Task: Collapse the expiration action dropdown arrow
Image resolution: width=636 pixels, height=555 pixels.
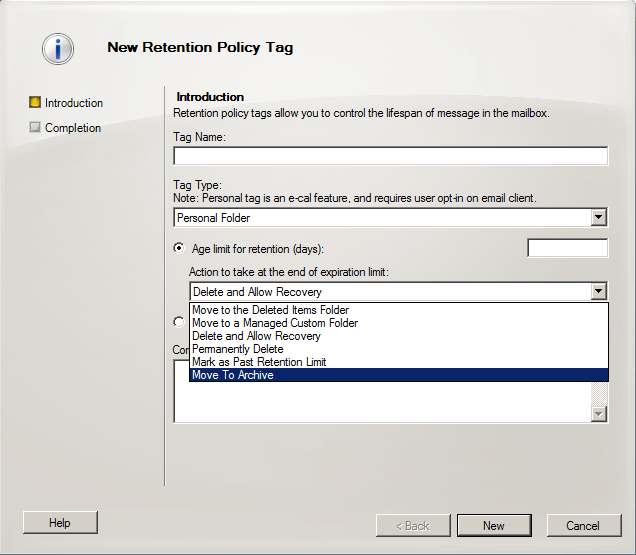Action: tap(598, 292)
